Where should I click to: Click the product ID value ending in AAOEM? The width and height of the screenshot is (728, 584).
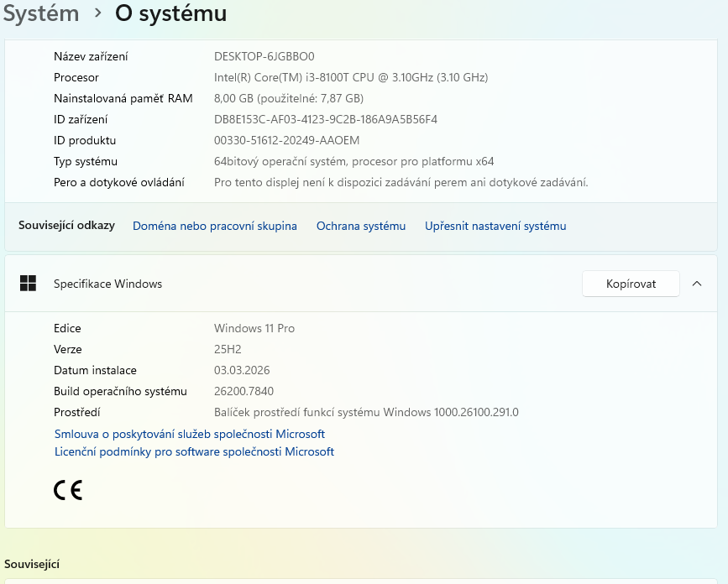(286, 140)
